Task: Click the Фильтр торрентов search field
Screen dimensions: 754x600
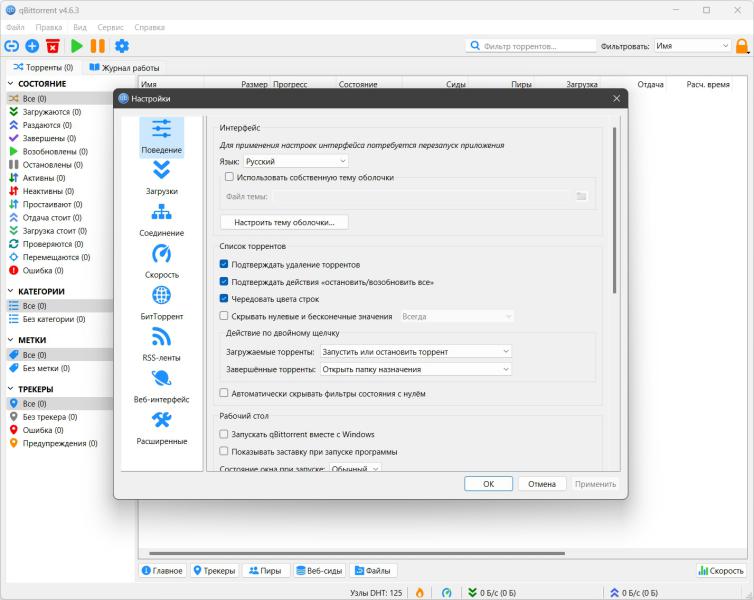Action: pyautogui.click(x=531, y=46)
